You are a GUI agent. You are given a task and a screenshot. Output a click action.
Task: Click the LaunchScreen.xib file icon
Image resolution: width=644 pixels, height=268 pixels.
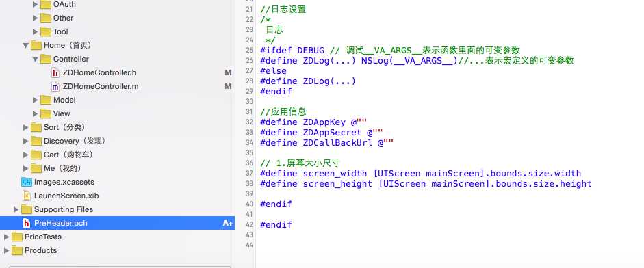click(27, 196)
